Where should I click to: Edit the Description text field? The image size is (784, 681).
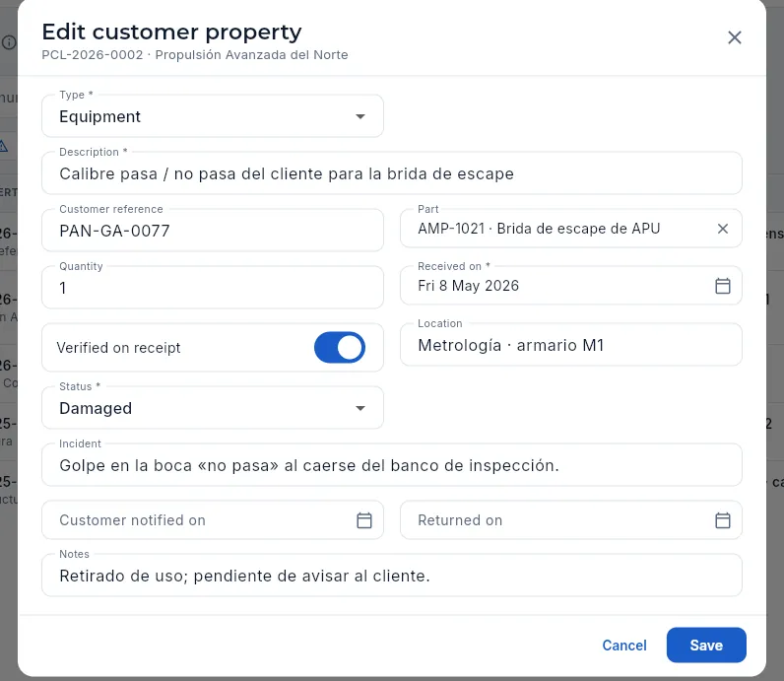(x=391, y=173)
